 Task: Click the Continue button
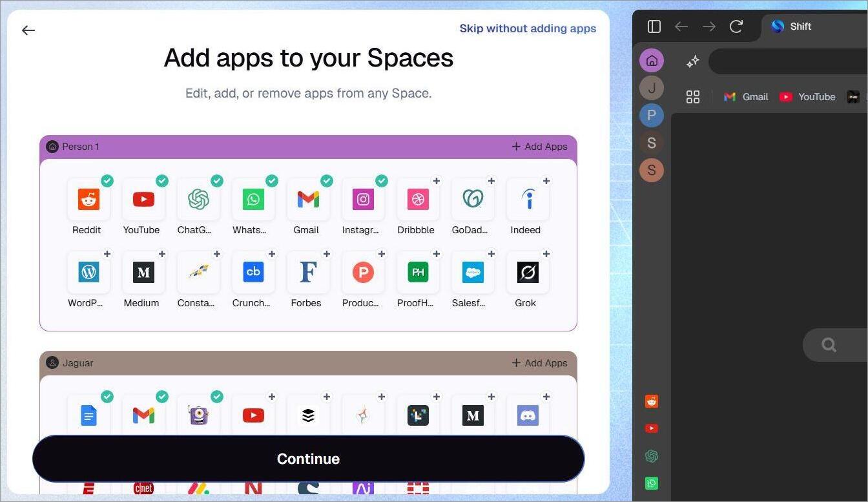tap(308, 459)
